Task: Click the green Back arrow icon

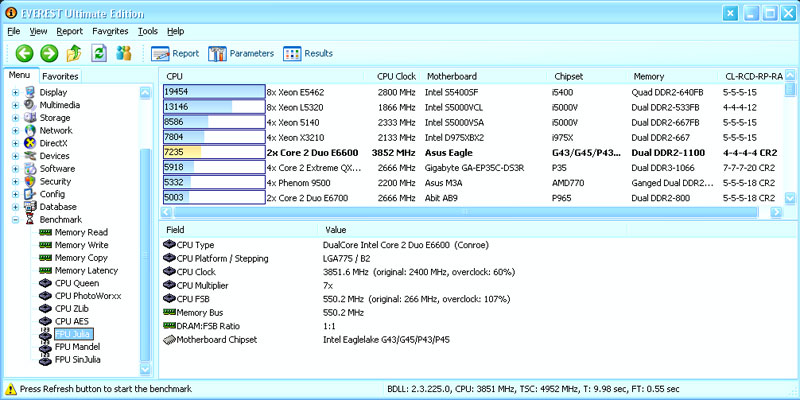Action: (24, 53)
